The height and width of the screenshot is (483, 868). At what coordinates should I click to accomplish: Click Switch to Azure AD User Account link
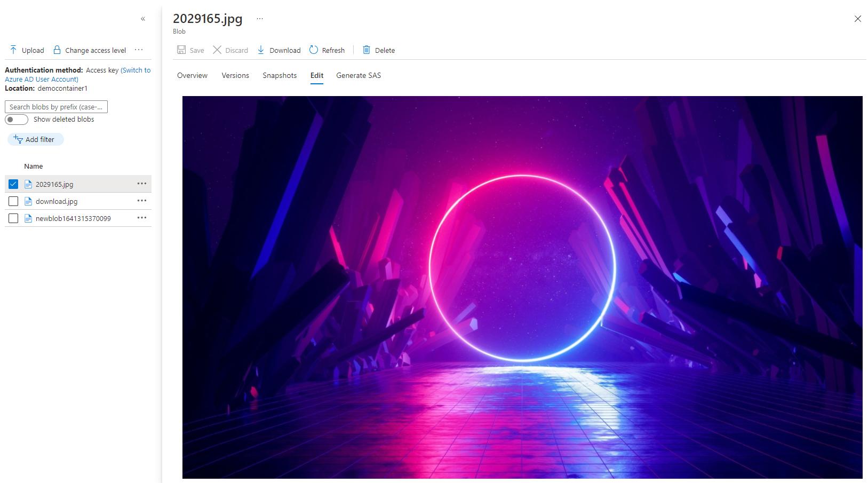pos(78,75)
